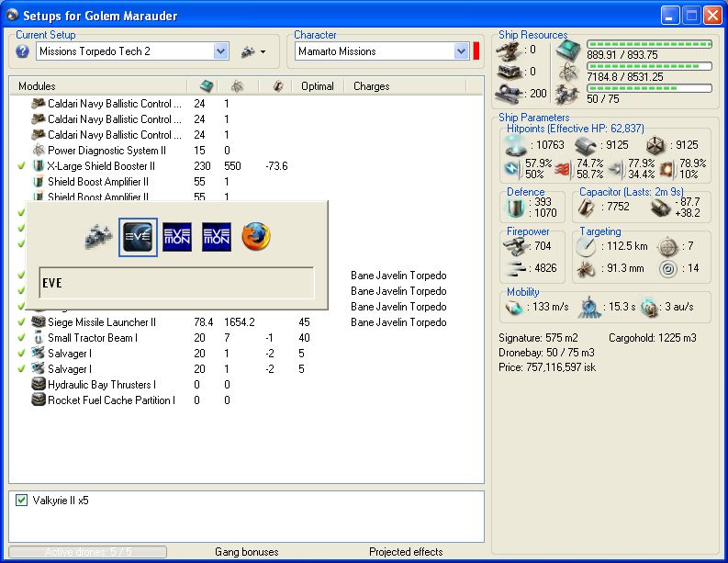
Task: Toggle Small Tractor Beam I active state checkmark
Action: click(21, 338)
